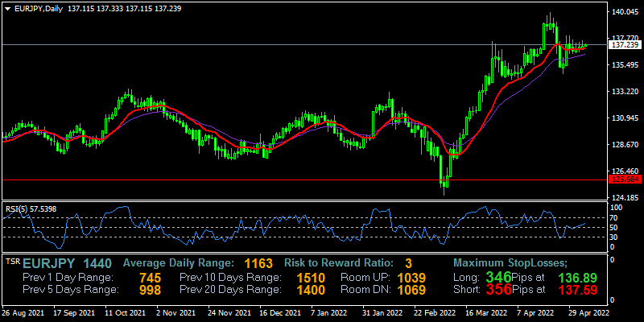Click the Risk to Reward Ratio value 3
Screen dimensions: 644x322
[x=408, y=263]
